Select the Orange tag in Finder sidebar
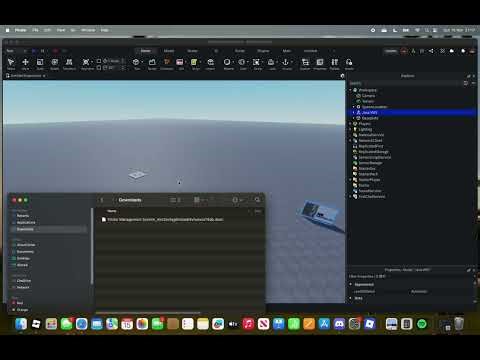 point(20,310)
